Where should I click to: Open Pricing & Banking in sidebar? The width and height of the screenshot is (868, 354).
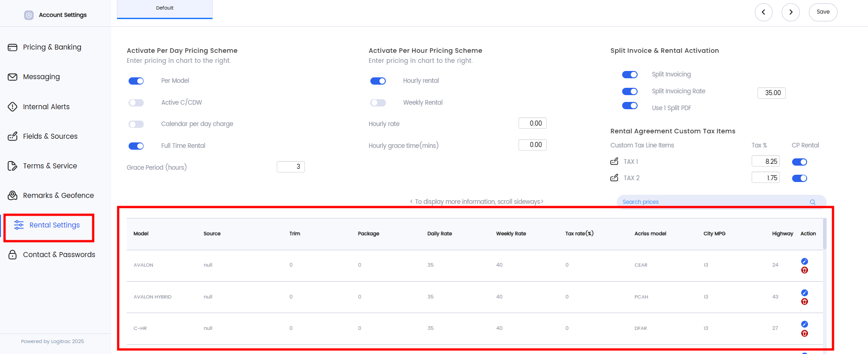52,47
